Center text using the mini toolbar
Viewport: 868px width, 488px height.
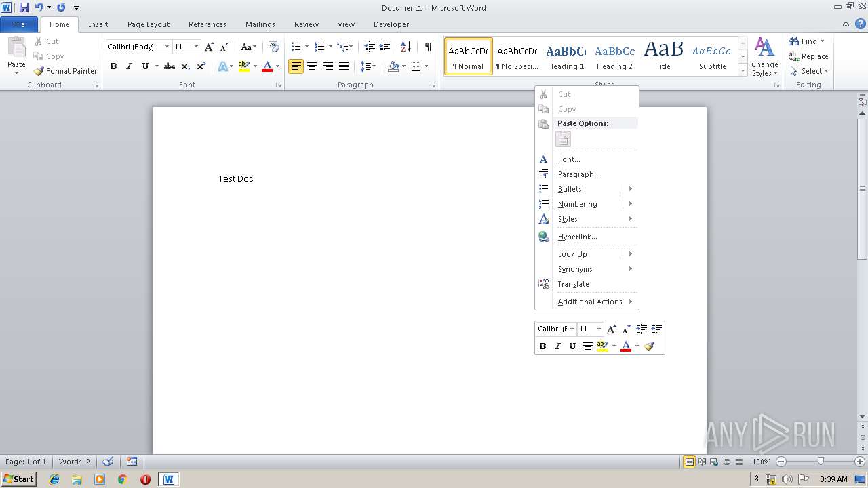(587, 346)
